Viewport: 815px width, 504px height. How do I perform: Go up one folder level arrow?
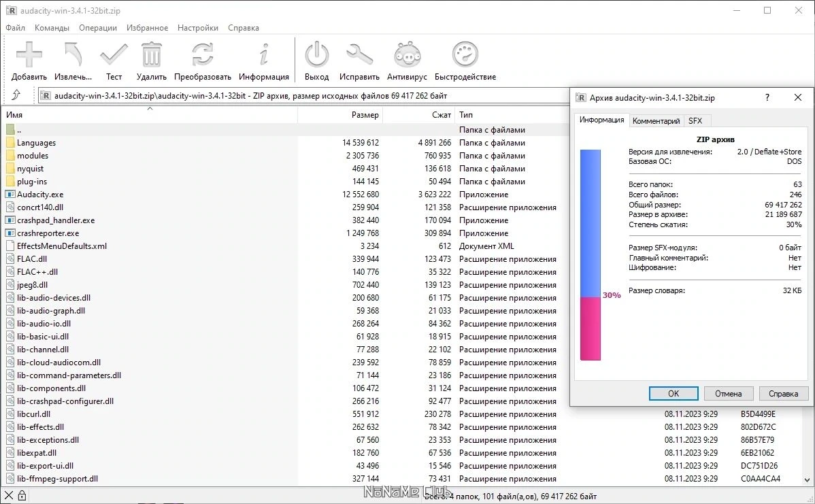[16, 95]
